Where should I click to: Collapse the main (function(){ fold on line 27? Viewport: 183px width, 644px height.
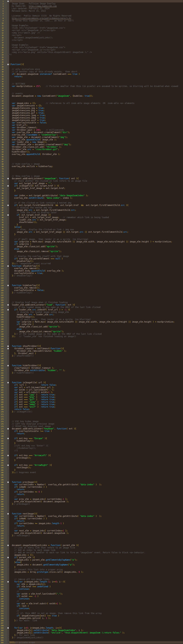[8, 64]
